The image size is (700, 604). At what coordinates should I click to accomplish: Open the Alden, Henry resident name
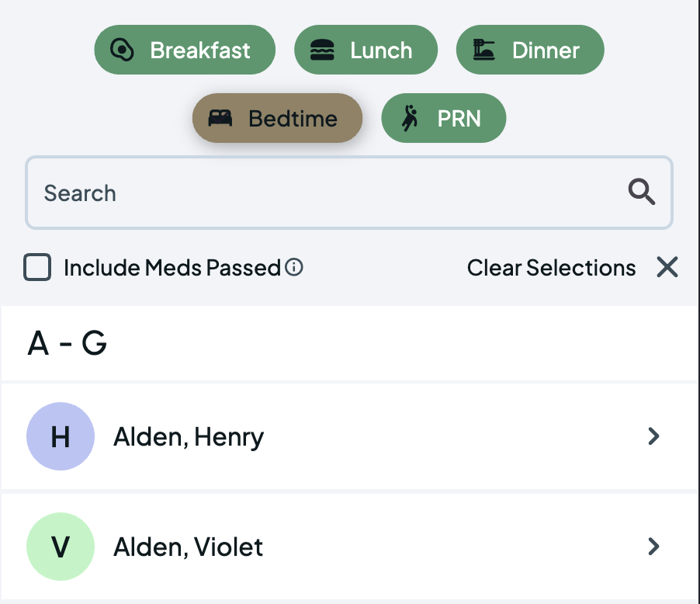189,437
